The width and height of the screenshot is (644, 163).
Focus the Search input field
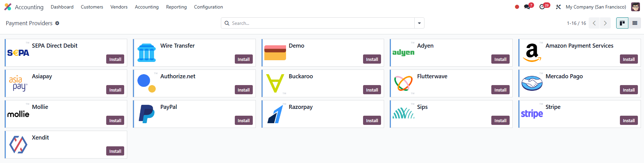[x=321, y=23]
